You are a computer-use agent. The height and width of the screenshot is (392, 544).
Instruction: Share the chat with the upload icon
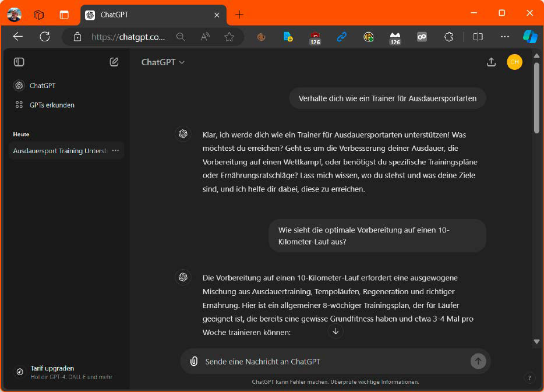click(x=491, y=62)
